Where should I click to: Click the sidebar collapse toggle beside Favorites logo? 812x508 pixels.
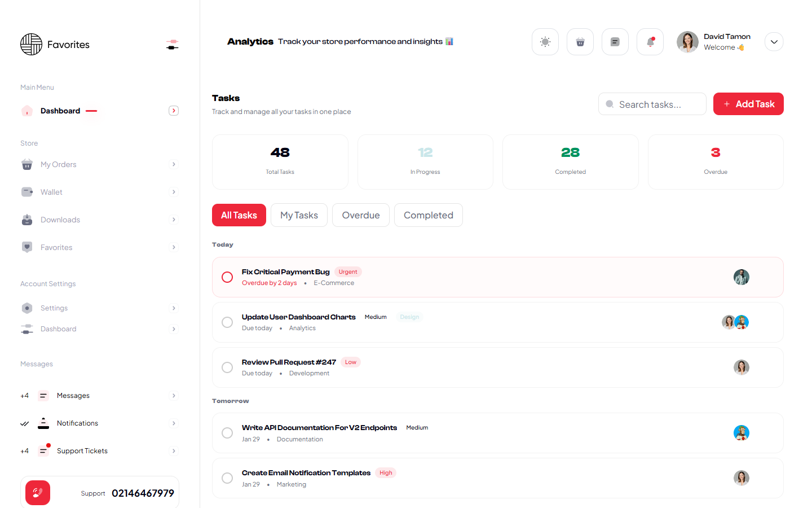pos(172,43)
